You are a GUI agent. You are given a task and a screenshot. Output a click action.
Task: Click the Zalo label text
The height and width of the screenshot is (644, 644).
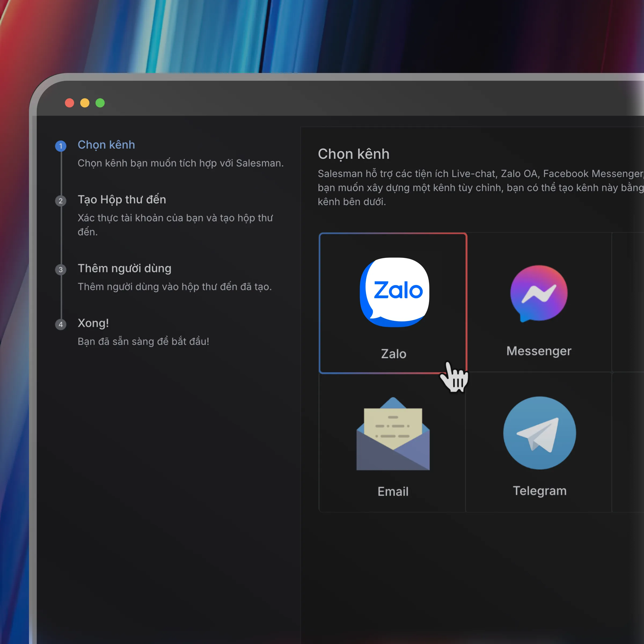coord(394,354)
